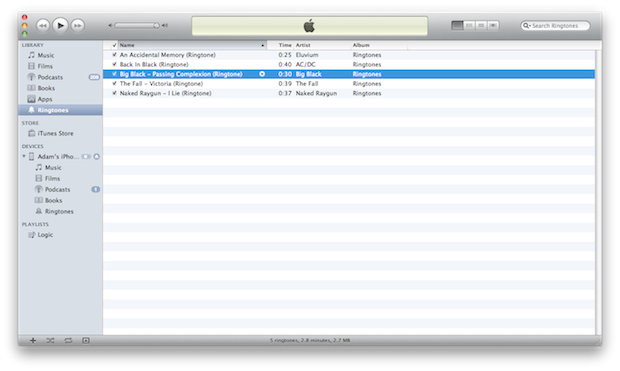The image size is (620, 371).
Task: Select The Fall – Victoria (Ringtone)
Action: (x=161, y=83)
